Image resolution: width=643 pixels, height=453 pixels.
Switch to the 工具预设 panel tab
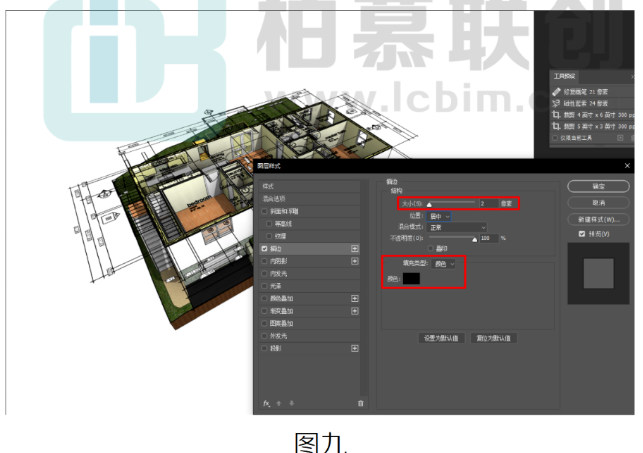pos(564,76)
